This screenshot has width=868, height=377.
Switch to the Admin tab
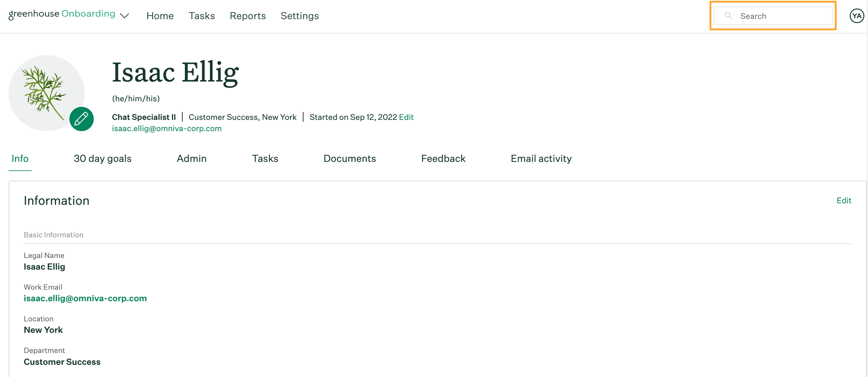pos(191,158)
